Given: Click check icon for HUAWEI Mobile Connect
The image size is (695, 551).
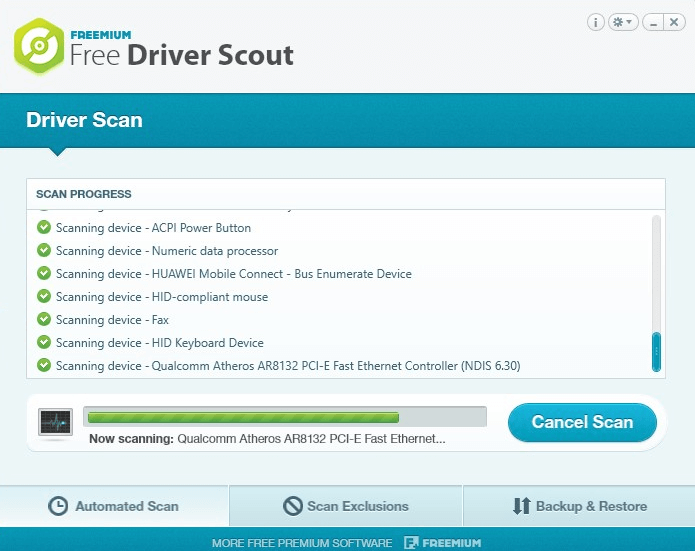Looking at the screenshot, I should click(x=44, y=274).
